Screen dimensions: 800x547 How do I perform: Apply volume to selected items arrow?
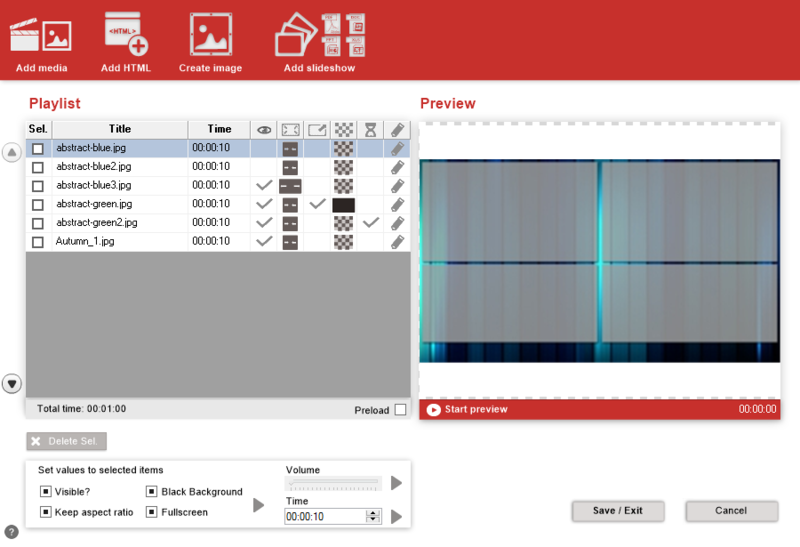click(396, 483)
